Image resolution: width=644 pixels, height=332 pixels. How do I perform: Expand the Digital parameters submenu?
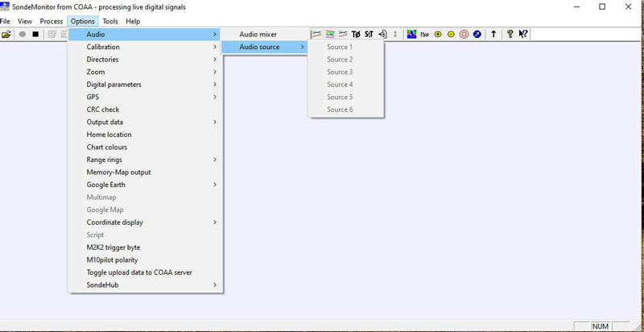tap(145, 85)
